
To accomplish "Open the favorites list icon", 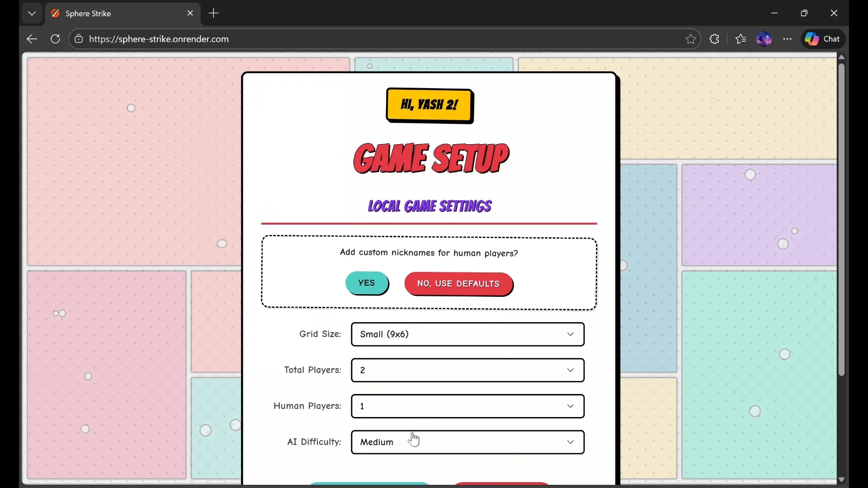I will tap(741, 39).
